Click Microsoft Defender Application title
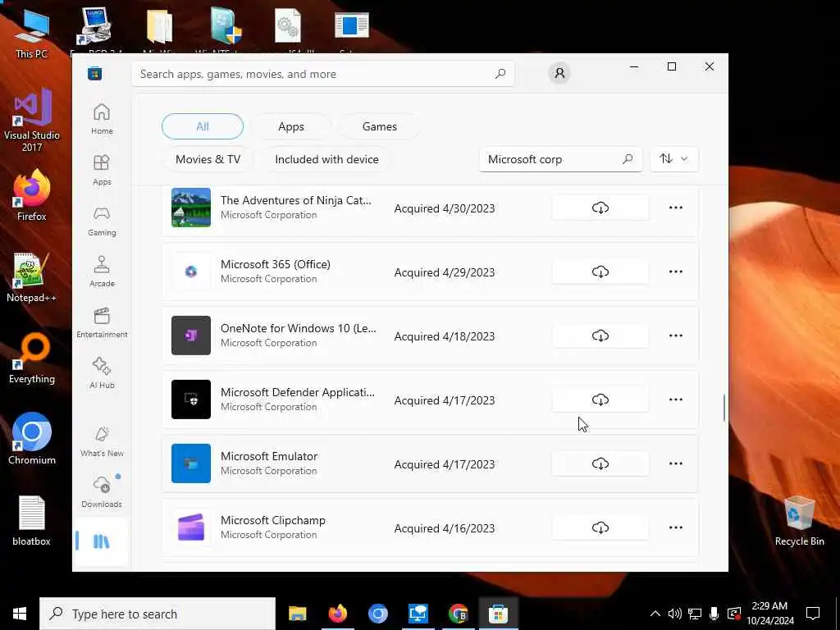840x630 pixels. [298, 392]
